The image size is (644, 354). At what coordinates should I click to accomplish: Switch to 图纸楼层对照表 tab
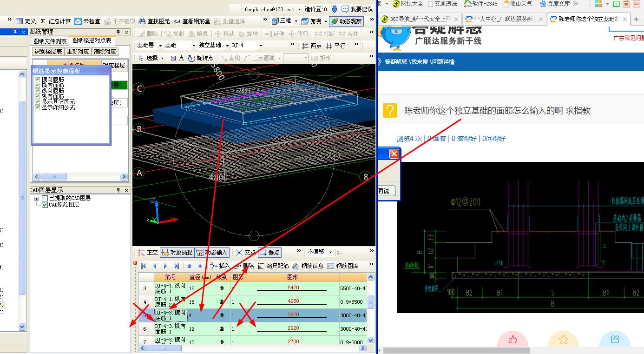tap(92, 41)
